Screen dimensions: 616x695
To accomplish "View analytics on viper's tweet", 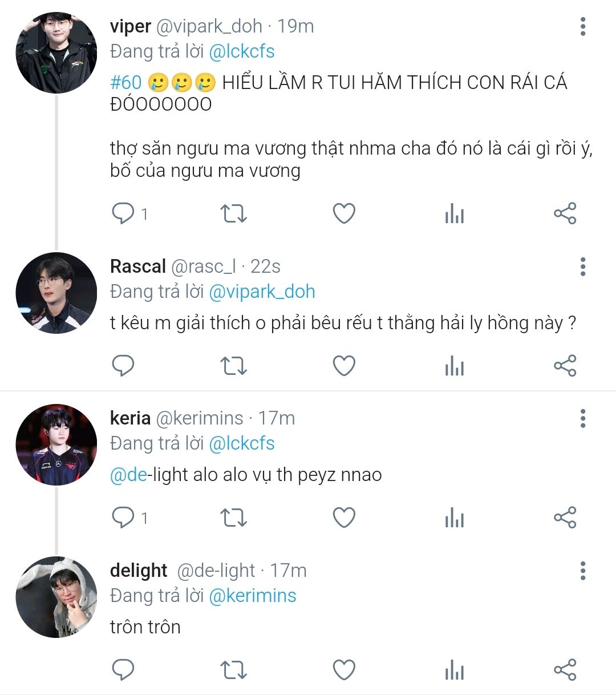I will click(455, 214).
